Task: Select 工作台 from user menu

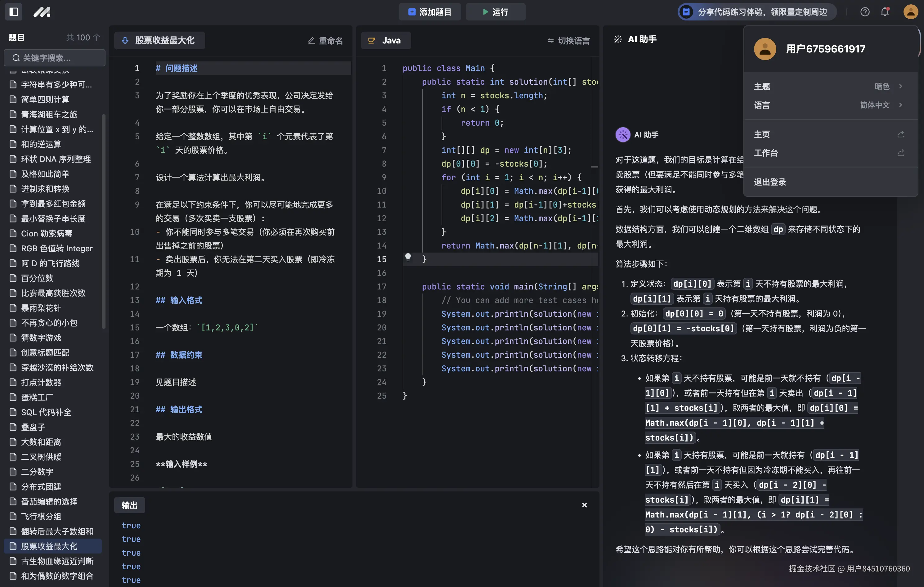Action: [766, 153]
